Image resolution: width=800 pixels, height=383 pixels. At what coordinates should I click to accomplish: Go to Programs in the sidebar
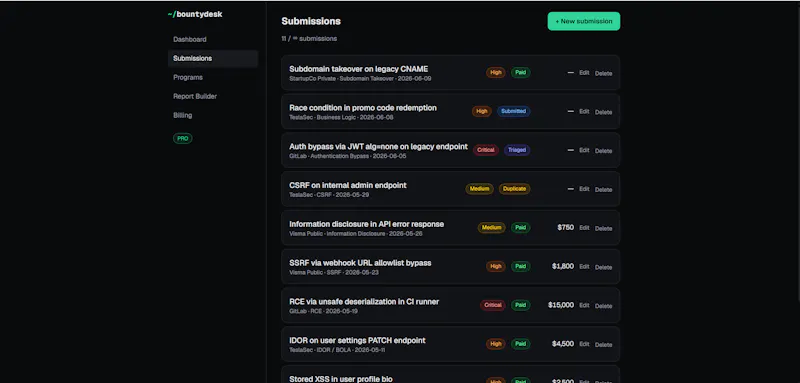pyautogui.click(x=188, y=78)
